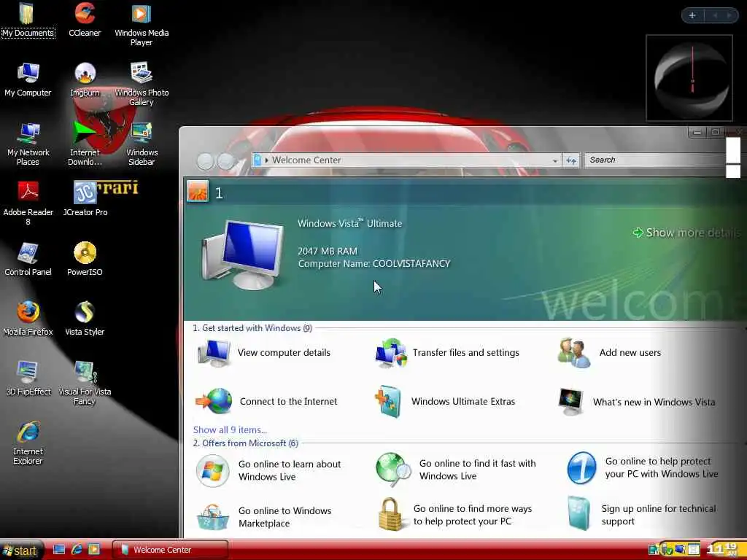Launch CCleaner from the desktop

pos(85,20)
